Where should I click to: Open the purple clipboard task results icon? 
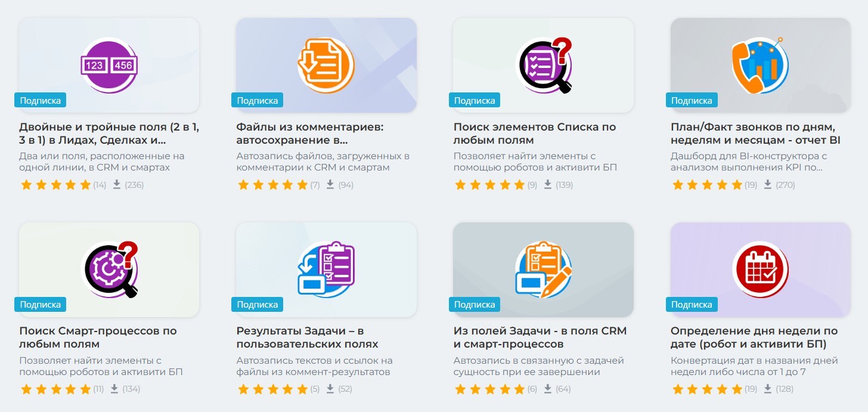click(326, 269)
